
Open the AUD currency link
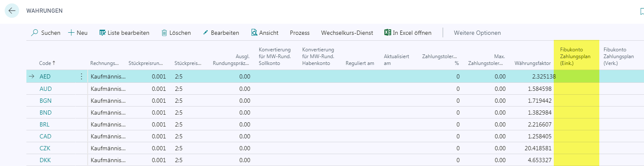coord(46,89)
